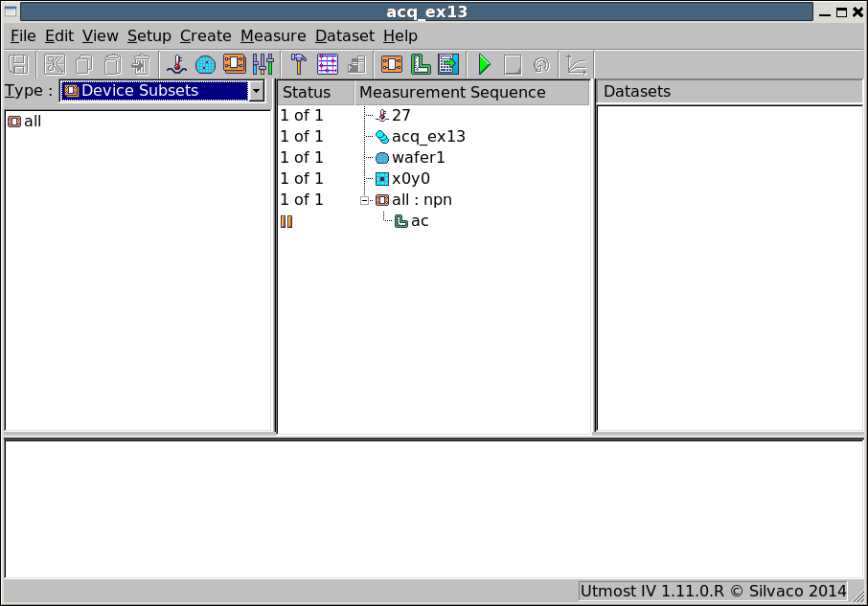Open the Type dropdown arrow

[x=257, y=91]
